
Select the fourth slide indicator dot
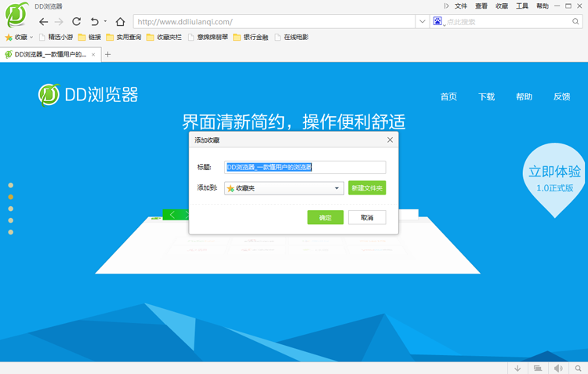pos(11,220)
